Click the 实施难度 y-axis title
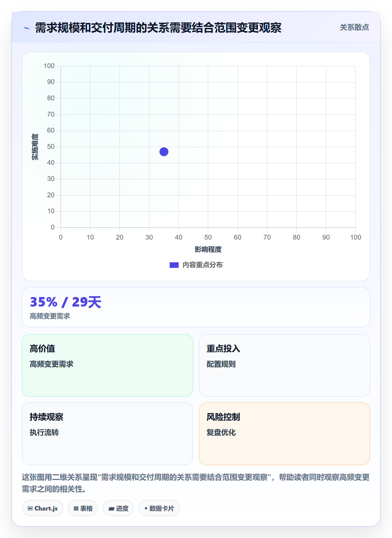The width and height of the screenshot is (392, 538). click(35, 147)
